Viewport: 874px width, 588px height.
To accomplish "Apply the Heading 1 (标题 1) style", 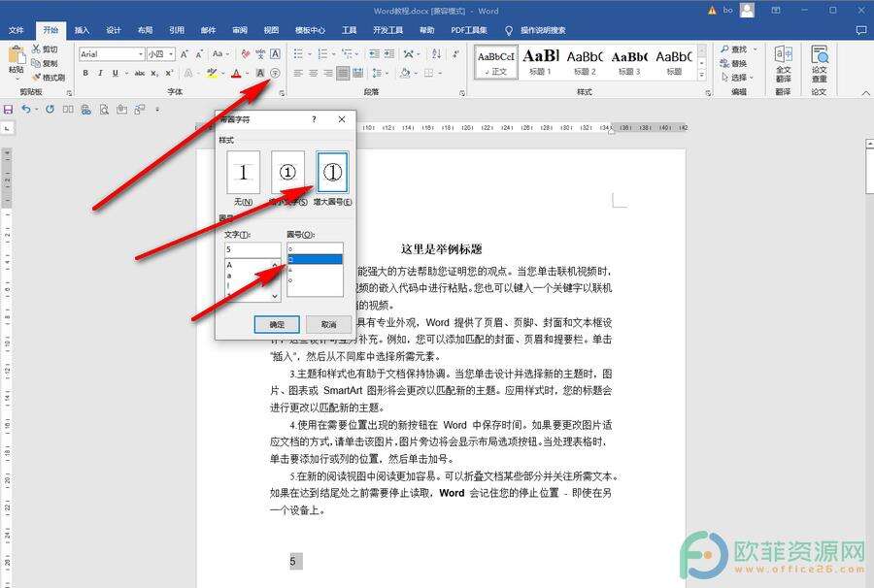I will [x=541, y=62].
